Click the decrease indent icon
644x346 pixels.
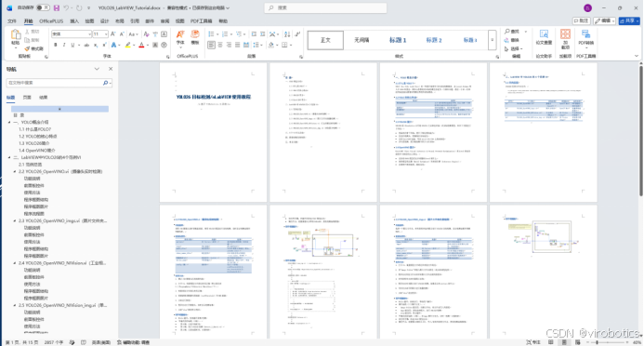[254, 34]
